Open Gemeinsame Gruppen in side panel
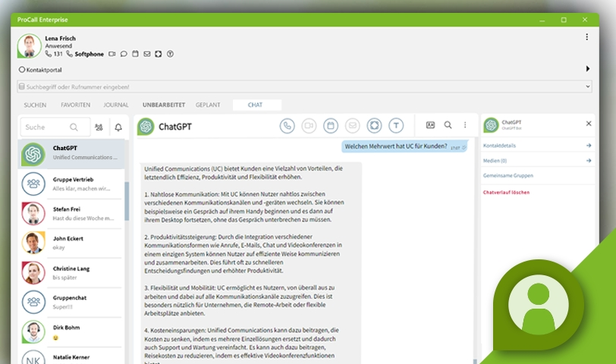 coord(537,175)
